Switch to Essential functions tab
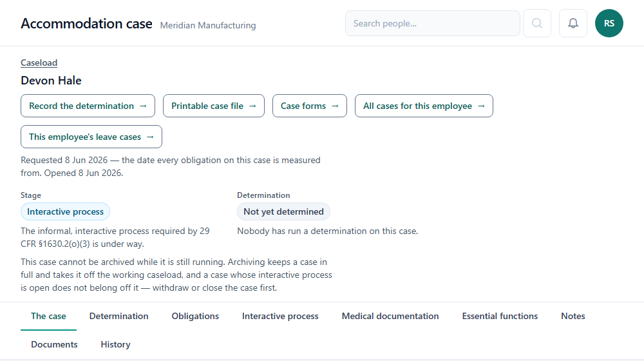Image resolution: width=644 pixels, height=361 pixels. (x=500, y=316)
